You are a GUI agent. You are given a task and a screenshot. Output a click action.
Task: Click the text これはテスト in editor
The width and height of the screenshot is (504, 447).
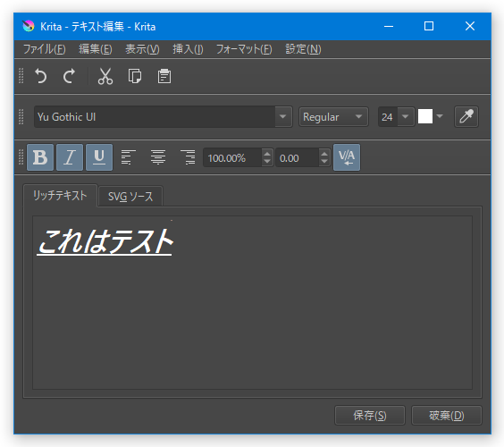coord(105,242)
